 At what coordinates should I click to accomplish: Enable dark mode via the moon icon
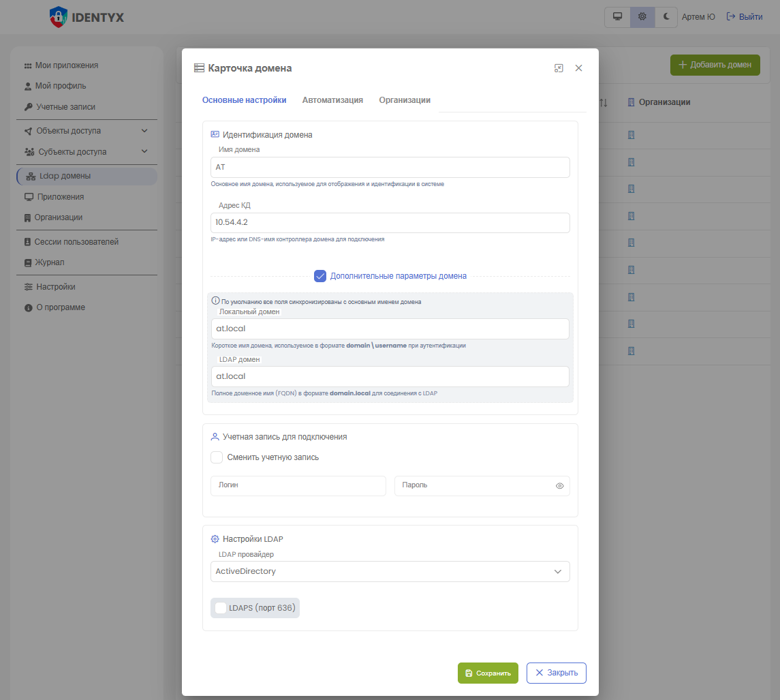tap(666, 17)
